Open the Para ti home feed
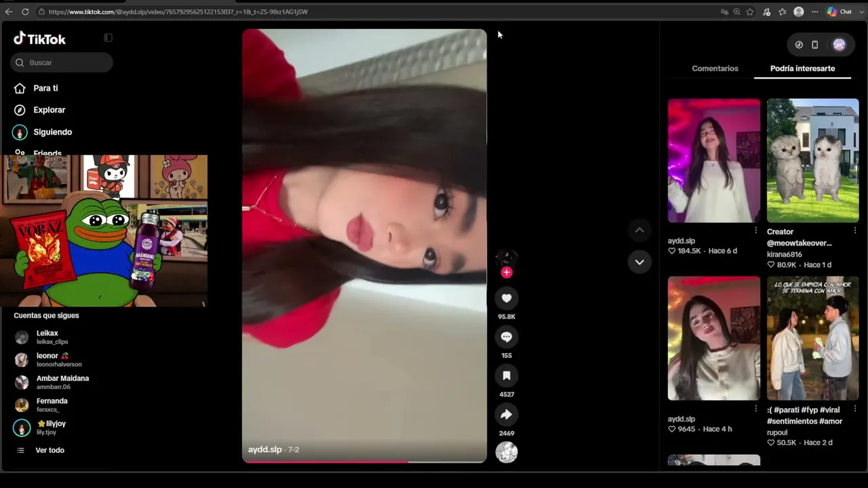The width and height of the screenshot is (868, 488). coord(45,88)
